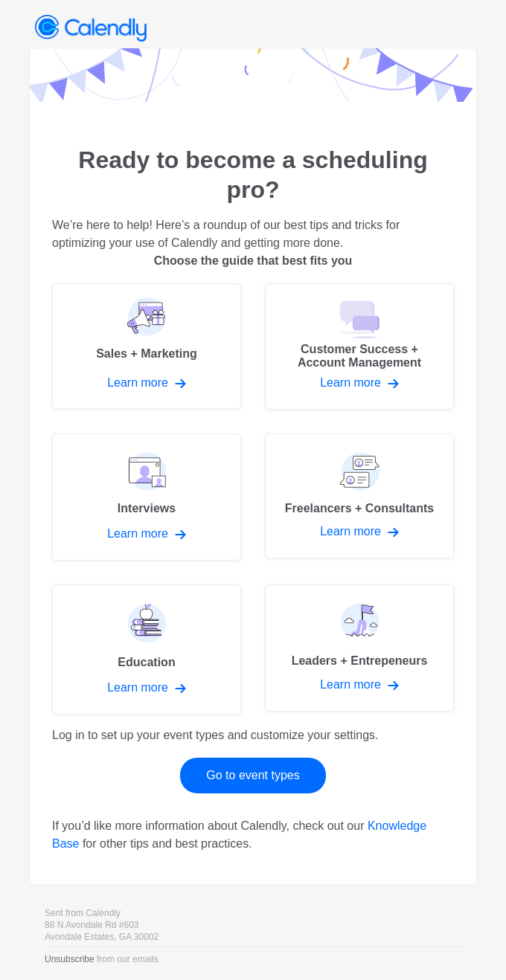
Task: Select the Interviews monitor illustration
Action: pos(147,470)
